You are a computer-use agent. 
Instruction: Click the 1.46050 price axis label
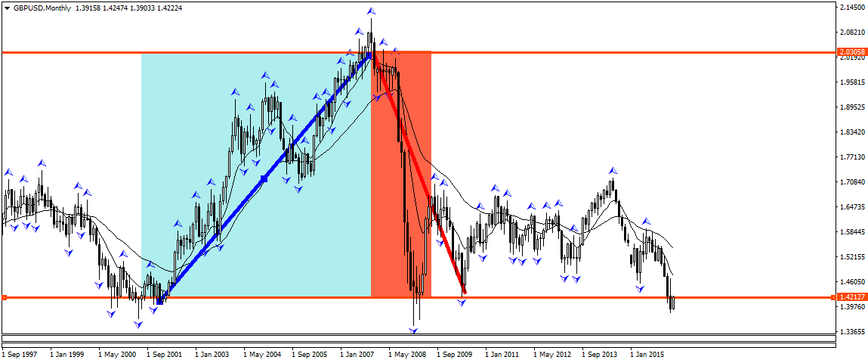(852, 281)
